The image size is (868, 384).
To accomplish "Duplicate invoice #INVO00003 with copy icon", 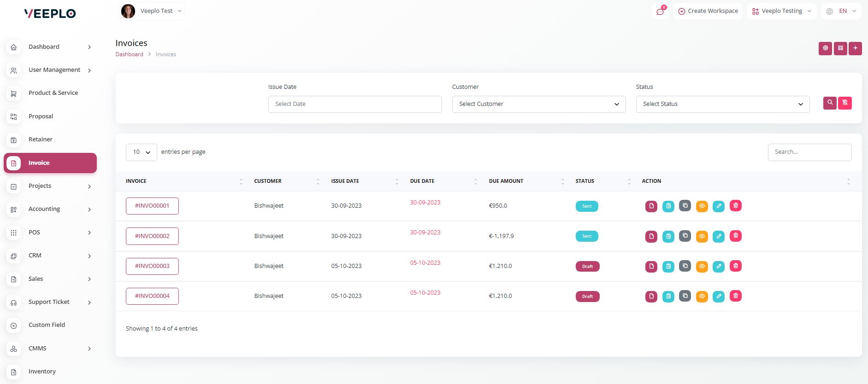I will click(685, 266).
